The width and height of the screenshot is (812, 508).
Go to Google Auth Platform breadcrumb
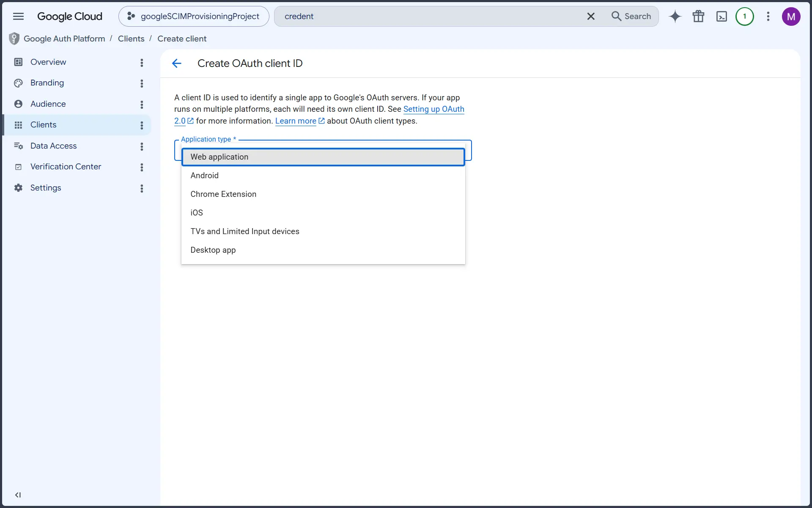[x=64, y=39]
